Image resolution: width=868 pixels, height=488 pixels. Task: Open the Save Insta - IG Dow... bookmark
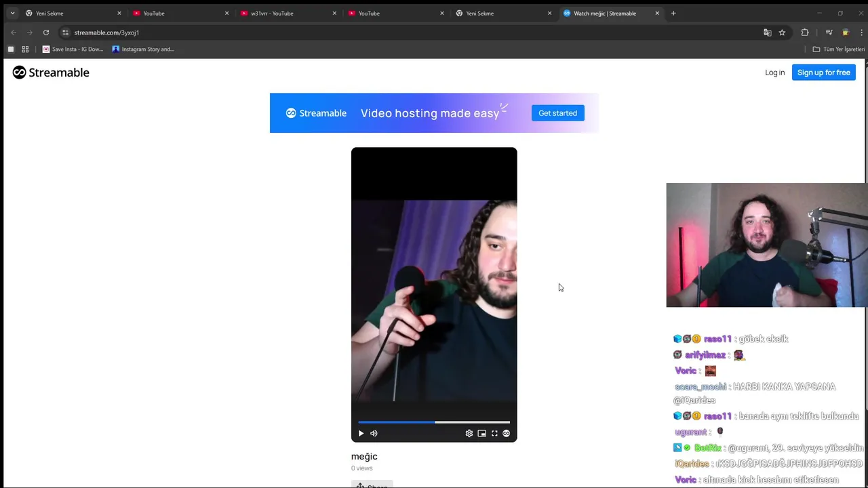(x=73, y=49)
